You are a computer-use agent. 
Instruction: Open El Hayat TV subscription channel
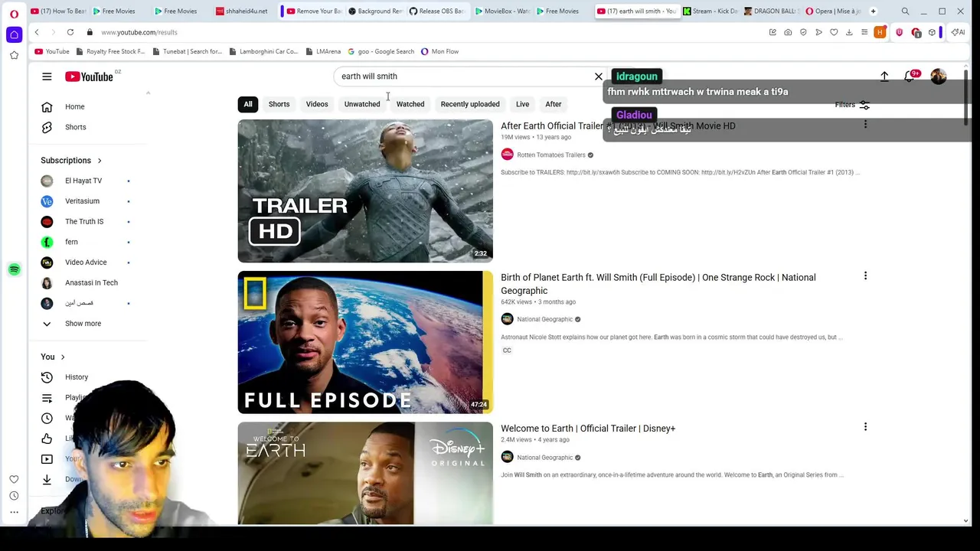tap(84, 181)
